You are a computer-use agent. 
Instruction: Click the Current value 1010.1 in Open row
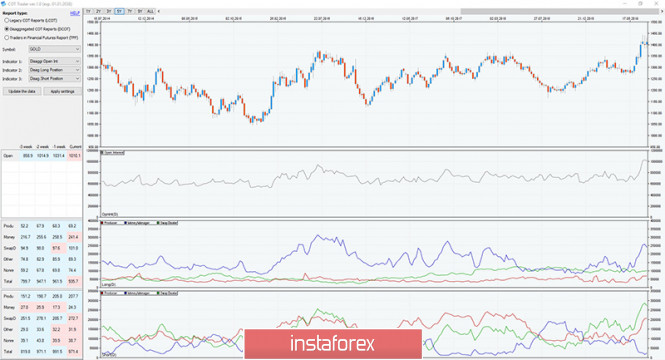[x=75, y=156]
